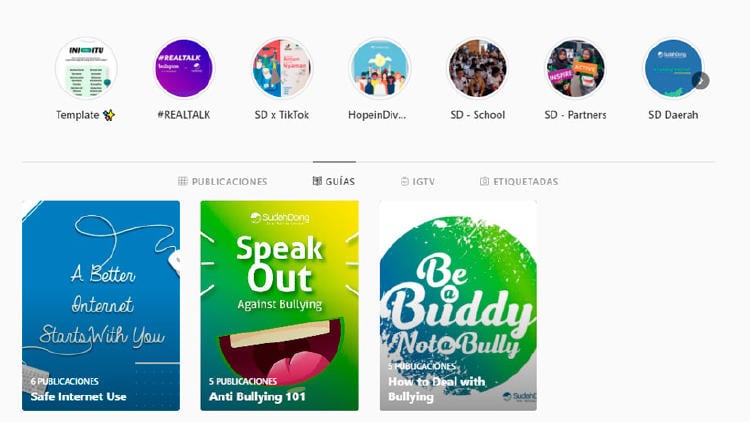
Task: Open the Template story highlight circle
Action: tap(86, 68)
